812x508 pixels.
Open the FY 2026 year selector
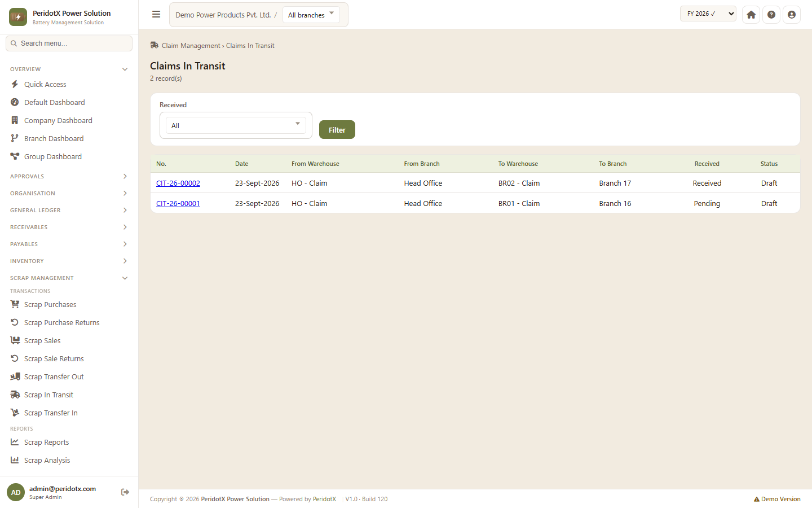pos(708,14)
